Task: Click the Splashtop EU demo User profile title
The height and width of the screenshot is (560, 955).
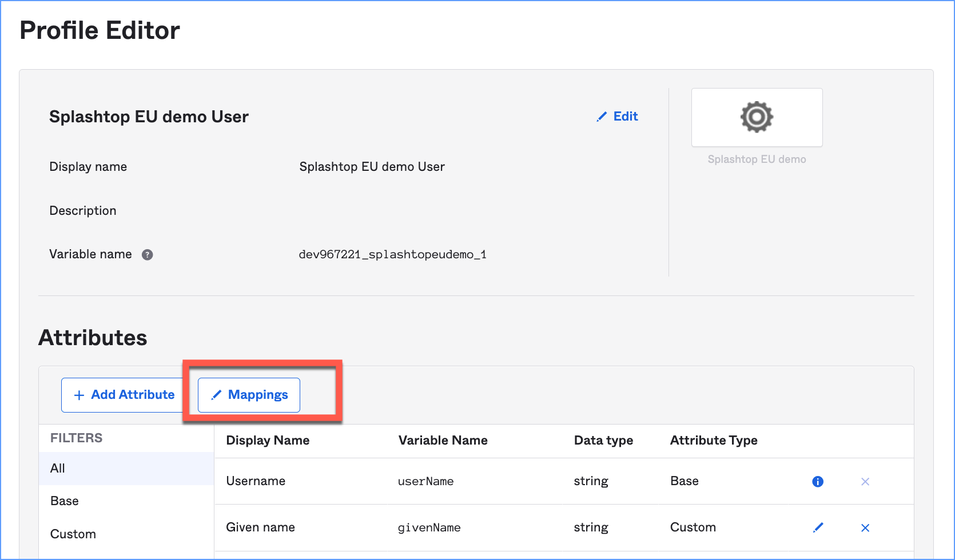Action: [x=149, y=117]
